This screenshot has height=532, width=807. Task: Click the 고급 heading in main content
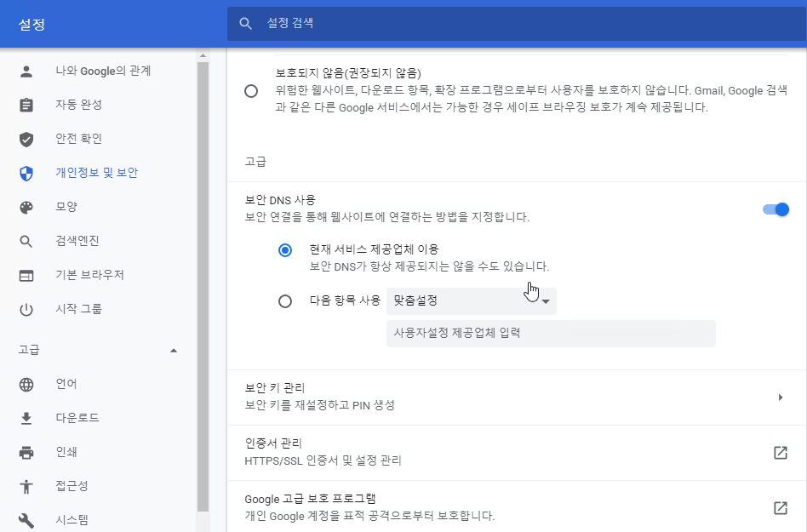255,162
